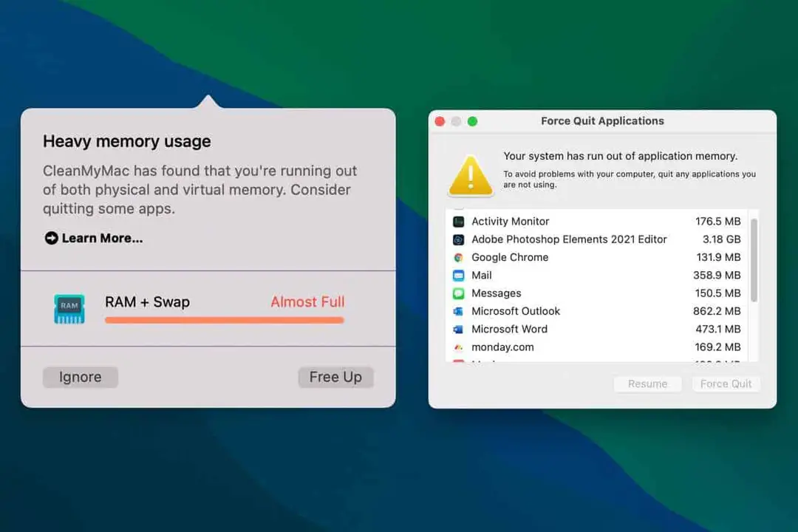This screenshot has width=798, height=532.
Task: Select the Google Chrome icon in list
Action: click(x=459, y=258)
